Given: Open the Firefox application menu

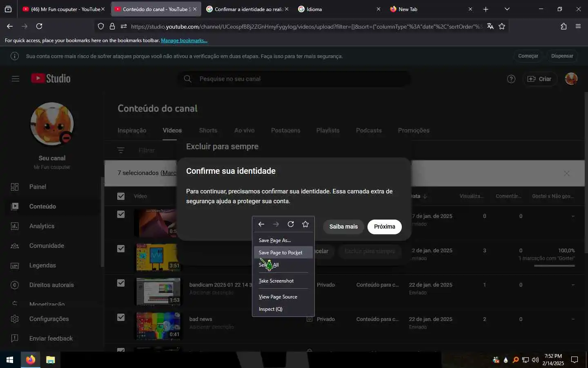Looking at the screenshot, I should 578,26.
